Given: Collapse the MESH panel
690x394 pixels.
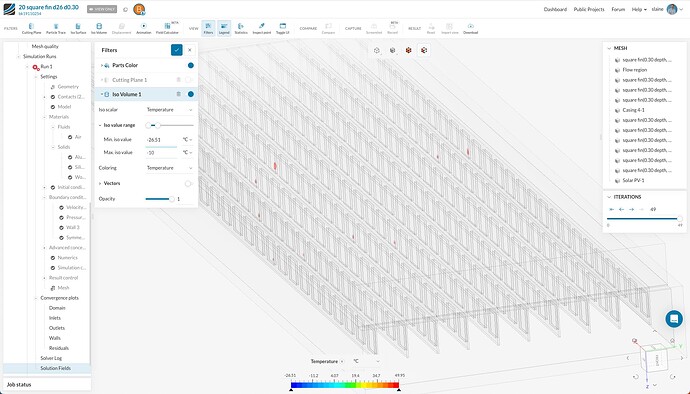Looking at the screenshot, I should click(x=609, y=48).
